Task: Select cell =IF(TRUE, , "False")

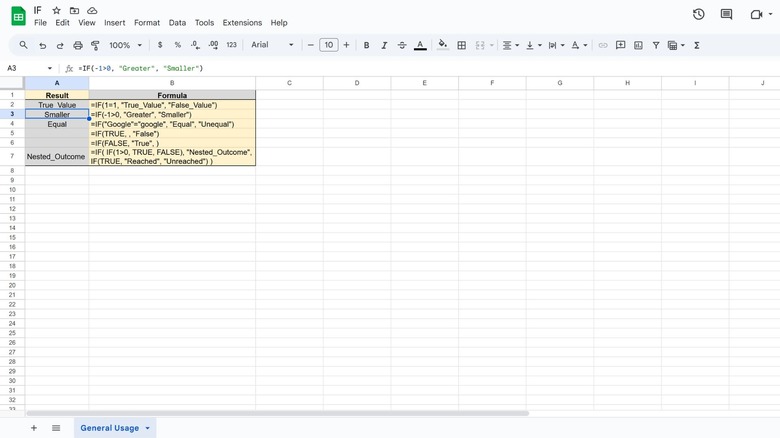Action: tap(172, 133)
